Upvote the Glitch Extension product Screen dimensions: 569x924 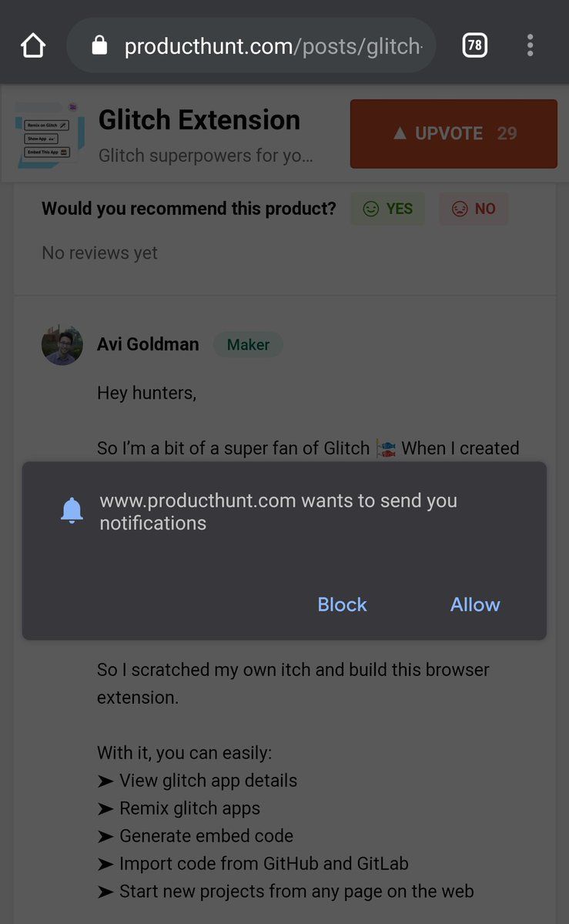point(454,133)
